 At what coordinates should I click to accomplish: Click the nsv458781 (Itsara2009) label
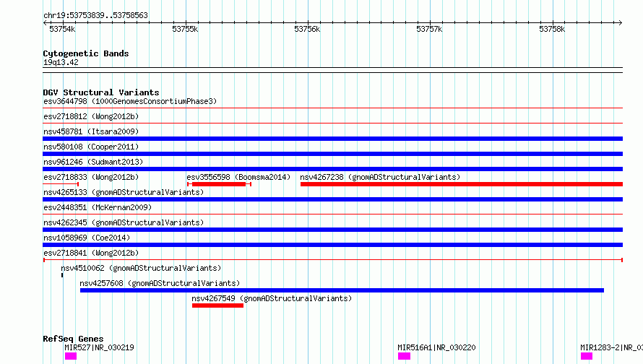(91, 131)
